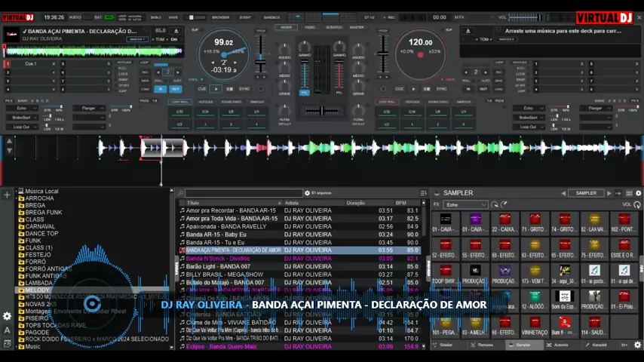Sync the left deck tempo
The image size is (644, 362).
point(244,89)
